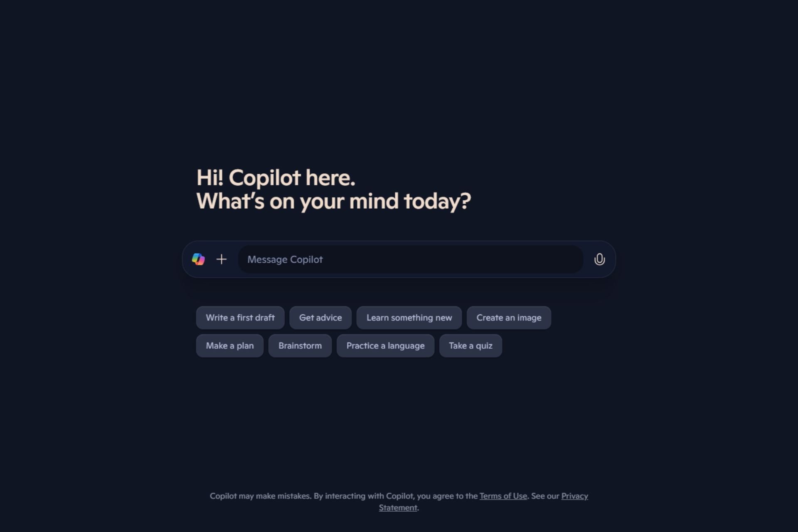Click the Copilot logo icon
The image size is (798, 532).
pyautogui.click(x=198, y=259)
